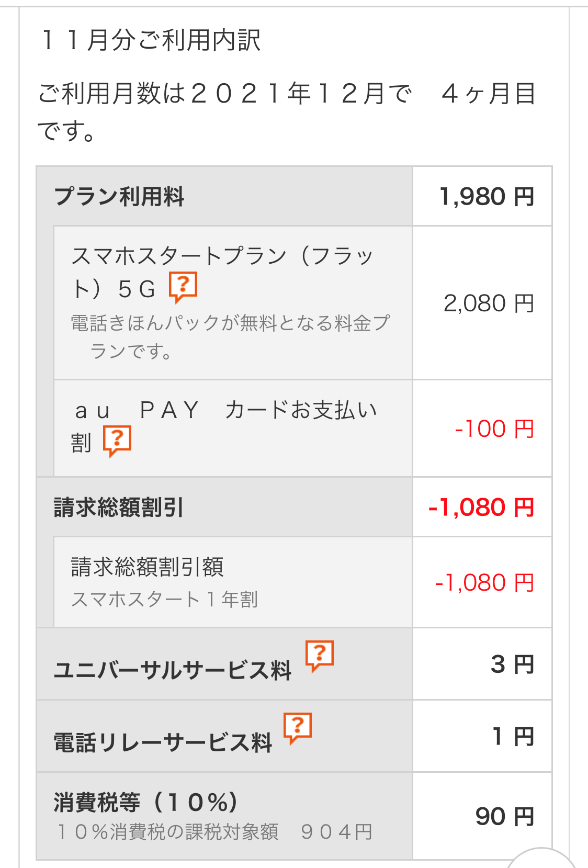Screen dimensions: 588x868
Task: Tap the ユニバーサルサービス料 label
Action: point(173,670)
